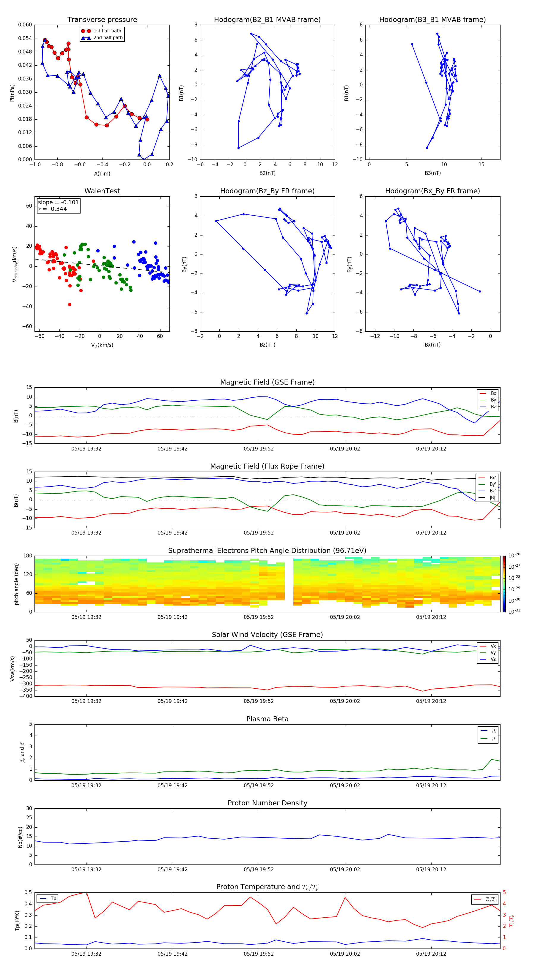Click the 'Hodogram(B2_B1 MVAB frame)' title

tap(267, 19)
